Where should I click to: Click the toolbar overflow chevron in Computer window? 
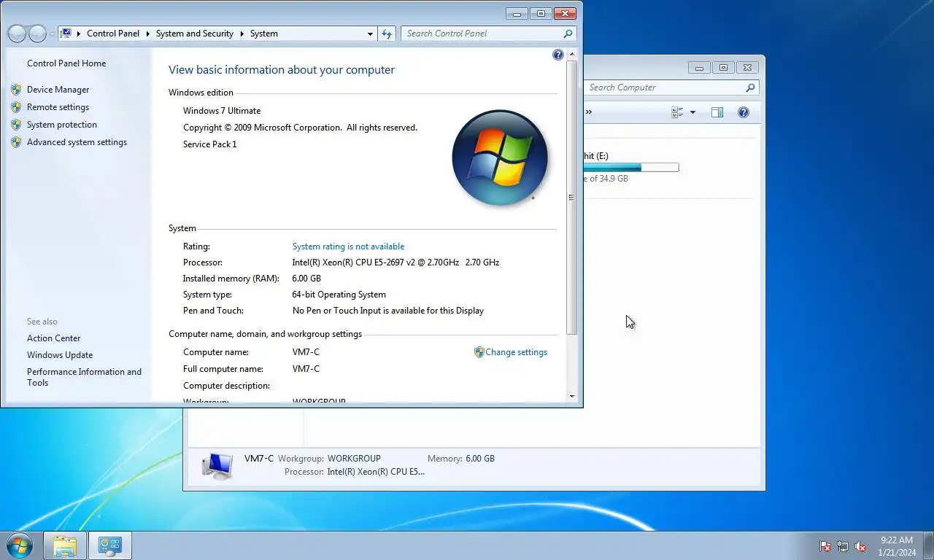(x=589, y=112)
